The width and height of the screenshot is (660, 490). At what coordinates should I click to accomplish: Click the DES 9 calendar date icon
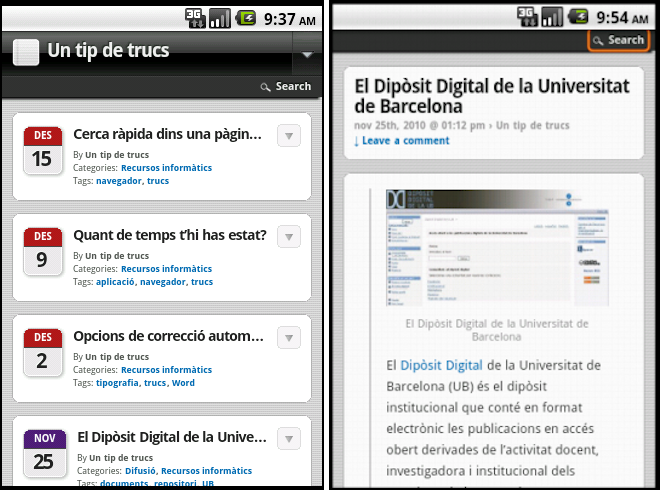click(42, 251)
